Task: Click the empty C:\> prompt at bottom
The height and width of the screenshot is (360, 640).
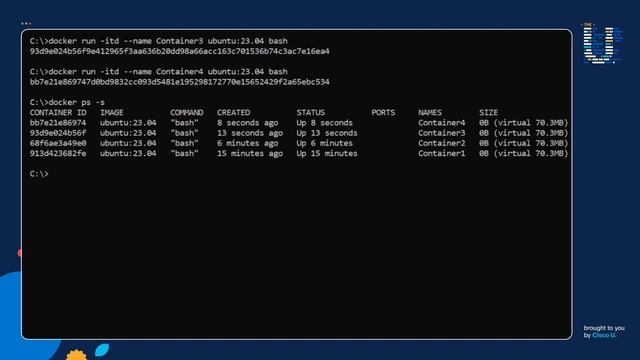Action: click(39, 173)
